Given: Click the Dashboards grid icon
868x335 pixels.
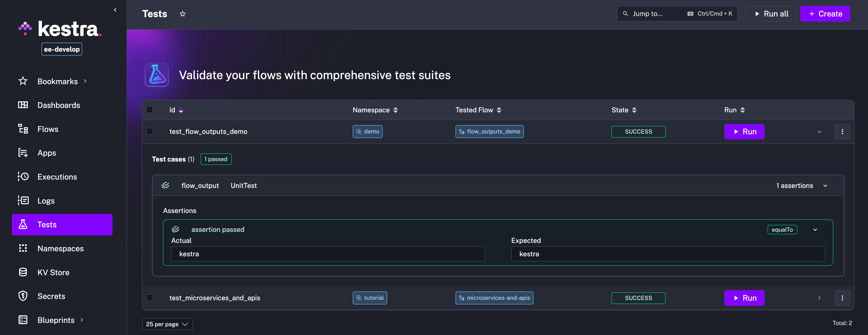Looking at the screenshot, I should pyautogui.click(x=23, y=105).
